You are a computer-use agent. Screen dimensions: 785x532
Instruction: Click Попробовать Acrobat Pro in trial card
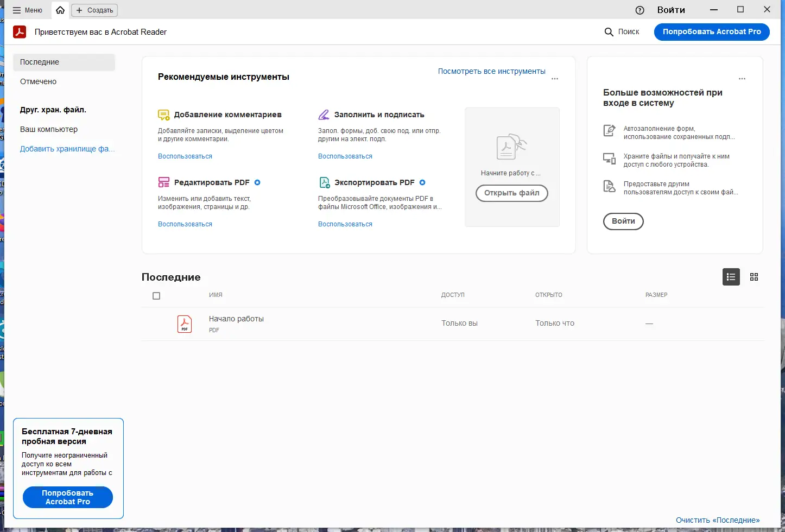pyautogui.click(x=68, y=497)
